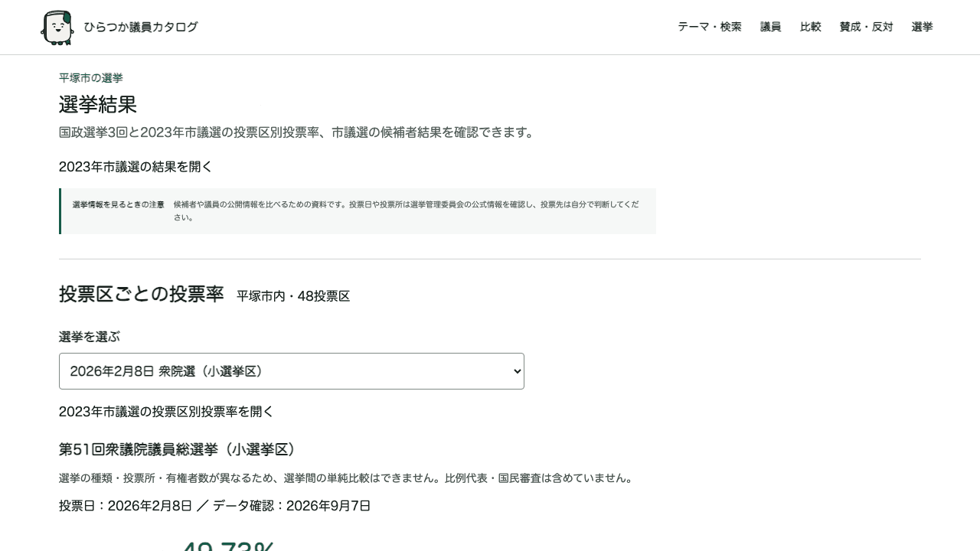Click the 候補者や議員の公開情報 notice text
The image size is (980, 551).
[x=407, y=211]
